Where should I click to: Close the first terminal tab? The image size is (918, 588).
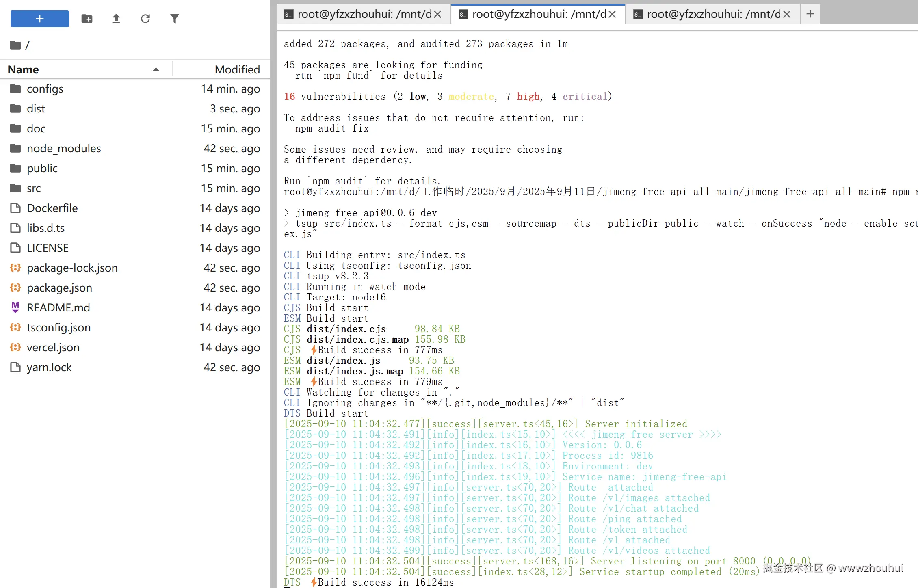click(x=437, y=14)
